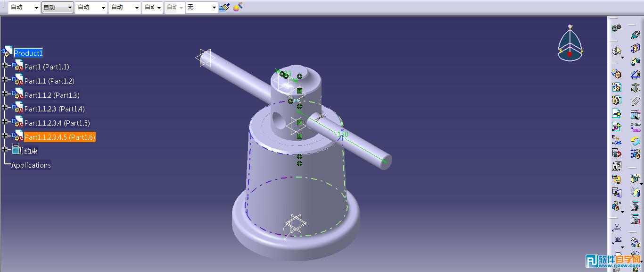
Task: Expand the Part1.1.2.3 (Part1.4) node
Action: [x=5, y=107]
